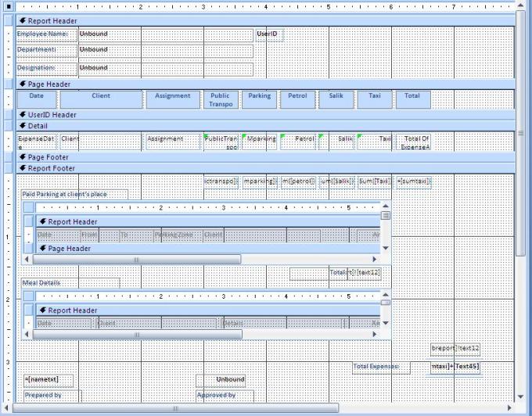Click parking subreport scroll up arrow
This screenshot has width=532, height=416.
386,206
